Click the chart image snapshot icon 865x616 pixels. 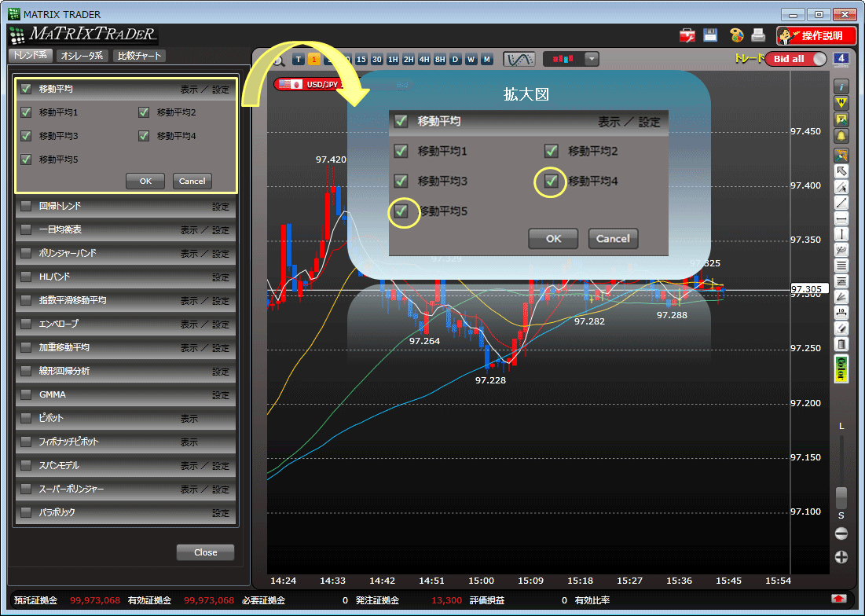click(841, 119)
